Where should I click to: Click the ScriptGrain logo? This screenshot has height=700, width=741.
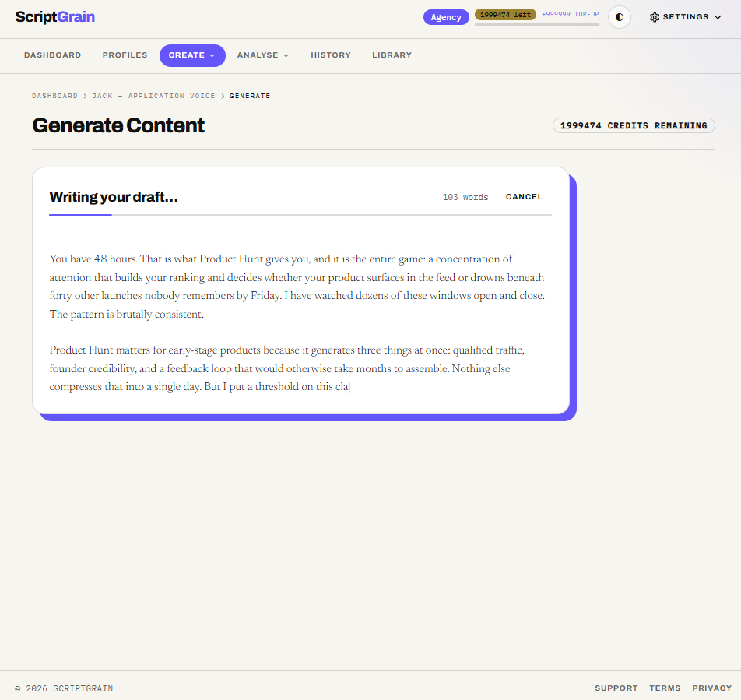pos(54,17)
